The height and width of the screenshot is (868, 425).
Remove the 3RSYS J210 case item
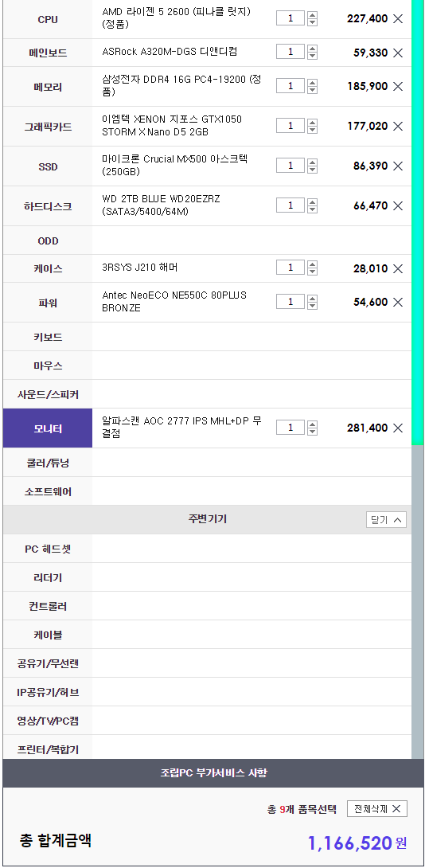point(398,269)
